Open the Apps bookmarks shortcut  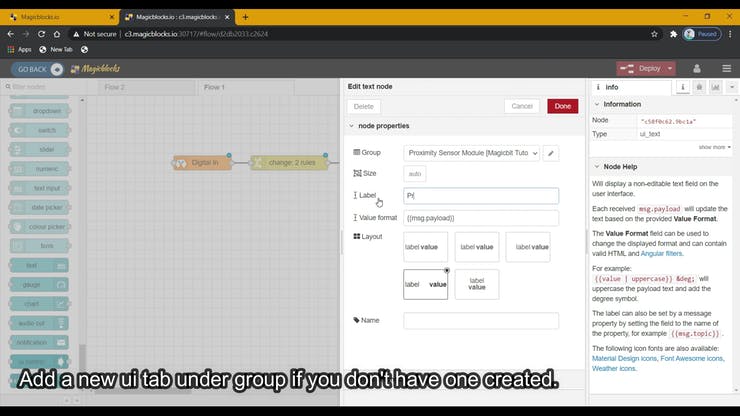click(19, 49)
